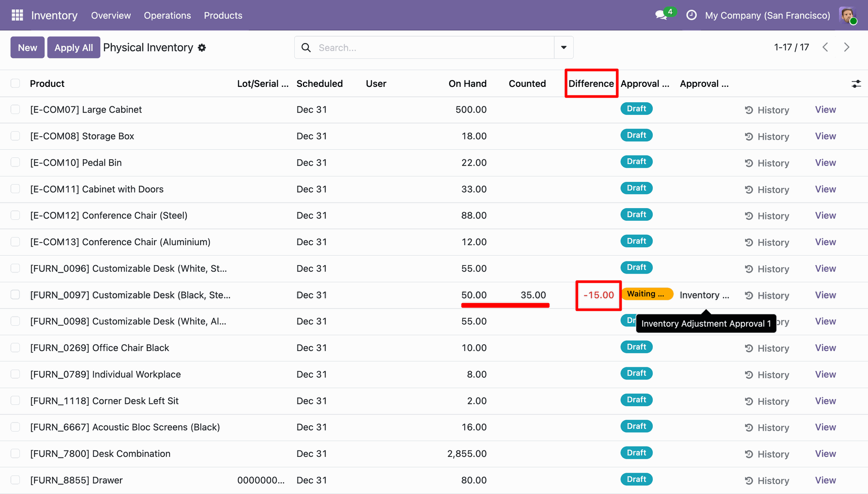Click the Counted value 35.00

tap(533, 295)
